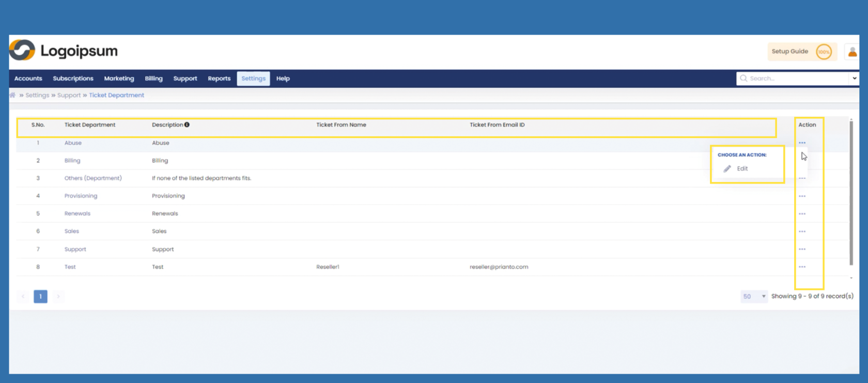The width and height of the screenshot is (868, 383).
Task: Open three-dot actions for Sales row
Action: (802, 232)
